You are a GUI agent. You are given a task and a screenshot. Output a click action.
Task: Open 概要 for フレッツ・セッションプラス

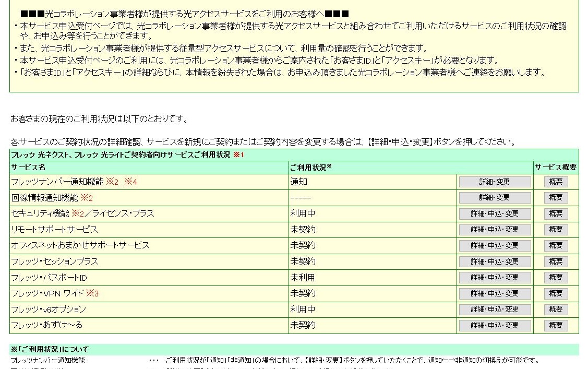(x=556, y=261)
